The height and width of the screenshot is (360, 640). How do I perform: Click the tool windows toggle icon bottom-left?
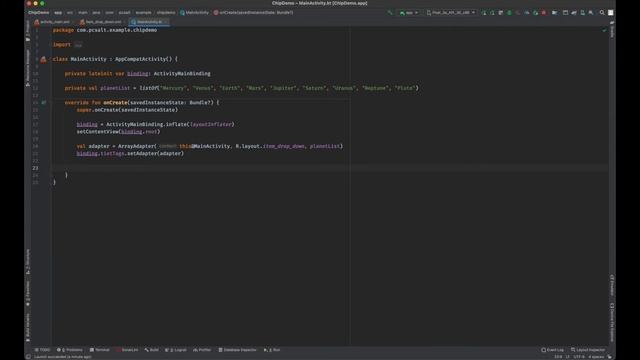[28, 357]
